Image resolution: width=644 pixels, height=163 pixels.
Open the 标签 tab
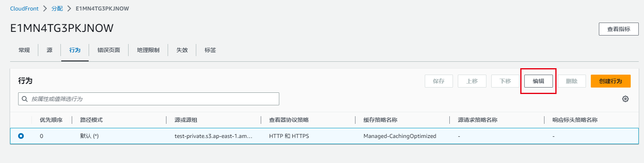coord(210,50)
